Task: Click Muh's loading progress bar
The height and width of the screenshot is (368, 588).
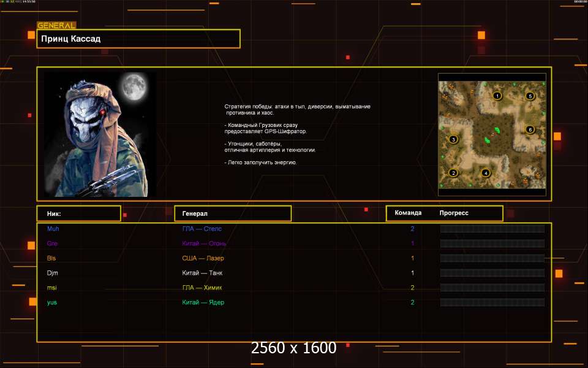Action: (492, 229)
